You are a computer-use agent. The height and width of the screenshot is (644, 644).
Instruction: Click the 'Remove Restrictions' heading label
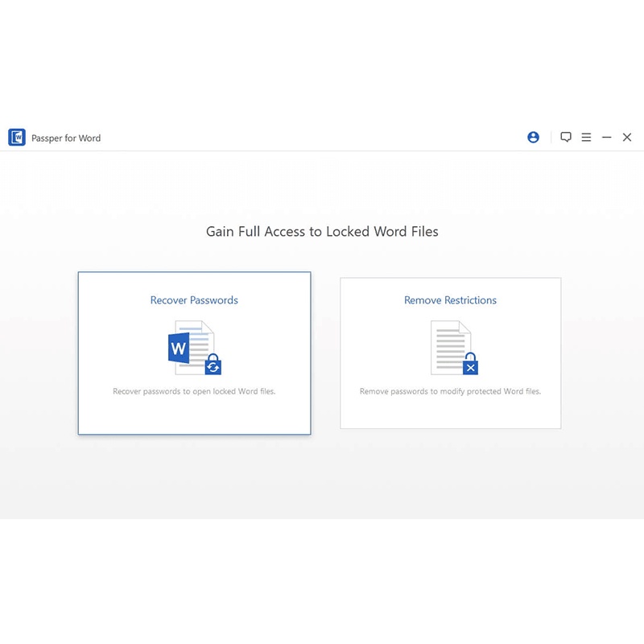[450, 300]
